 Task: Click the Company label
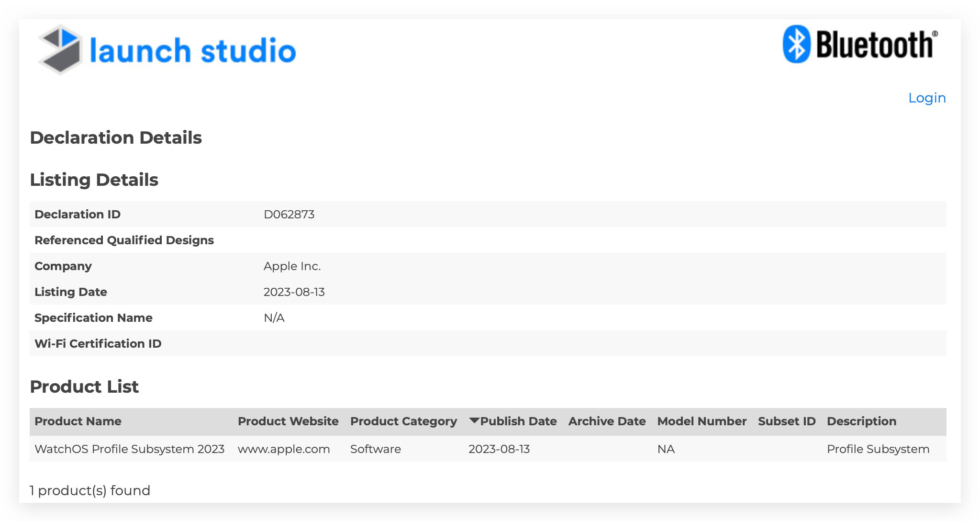63,266
